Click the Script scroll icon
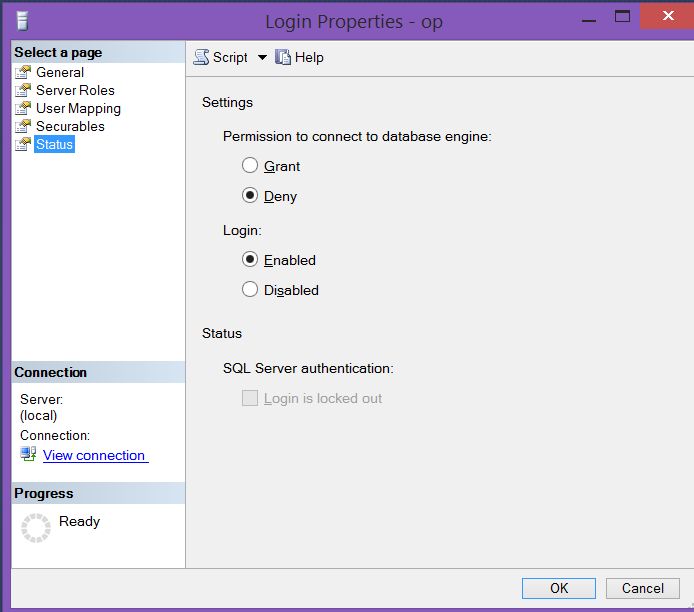 coord(201,57)
